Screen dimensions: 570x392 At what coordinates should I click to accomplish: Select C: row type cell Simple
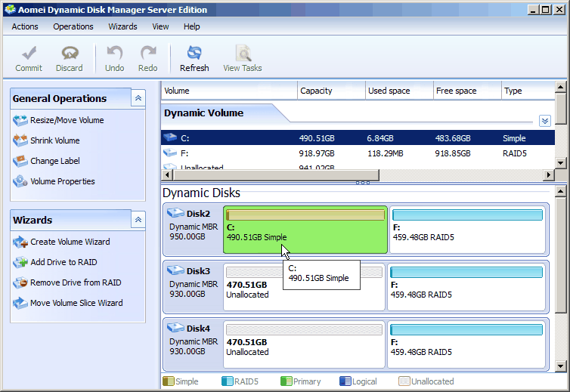[x=514, y=138]
